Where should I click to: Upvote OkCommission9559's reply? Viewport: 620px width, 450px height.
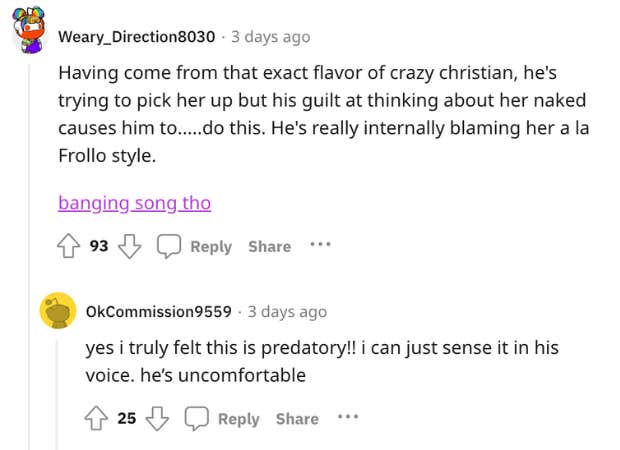[97, 418]
